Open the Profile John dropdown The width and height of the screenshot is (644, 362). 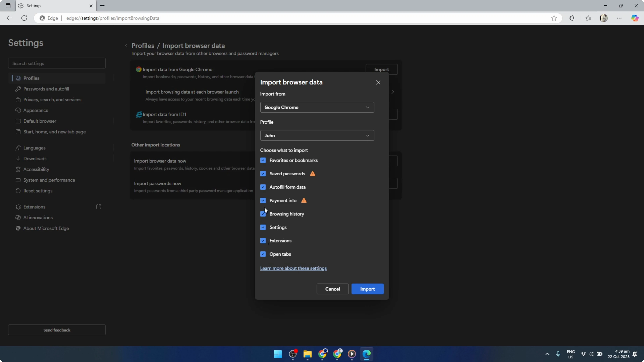(x=317, y=135)
